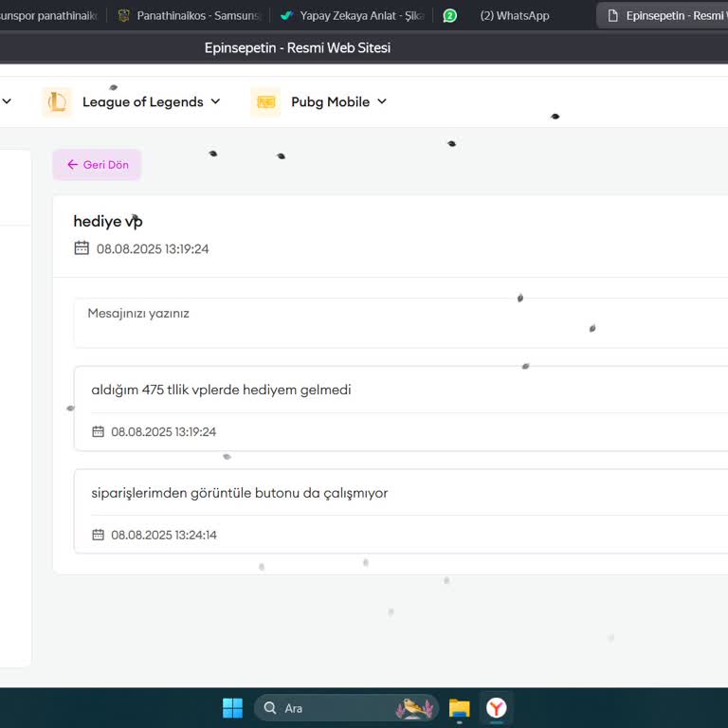Expand the leftmost partially hidden nav dropdown

click(7, 102)
